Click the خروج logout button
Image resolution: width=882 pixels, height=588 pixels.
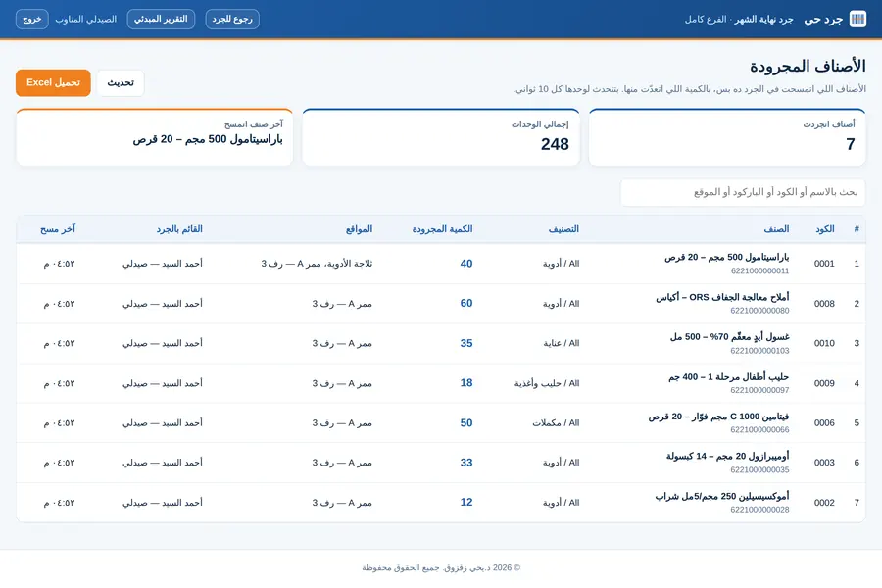click(x=32, y=20)
